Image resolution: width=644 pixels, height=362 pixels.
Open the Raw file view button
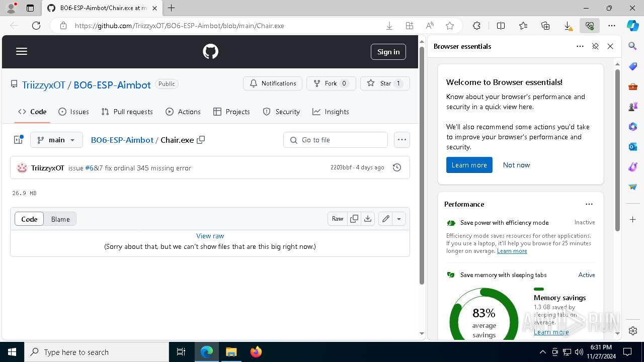click(x=338, y=219)
